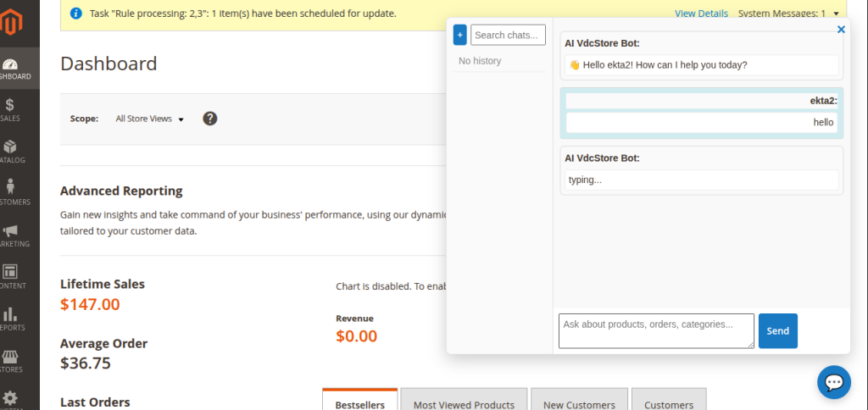Start a new chat with plus button

pos(460,35)
